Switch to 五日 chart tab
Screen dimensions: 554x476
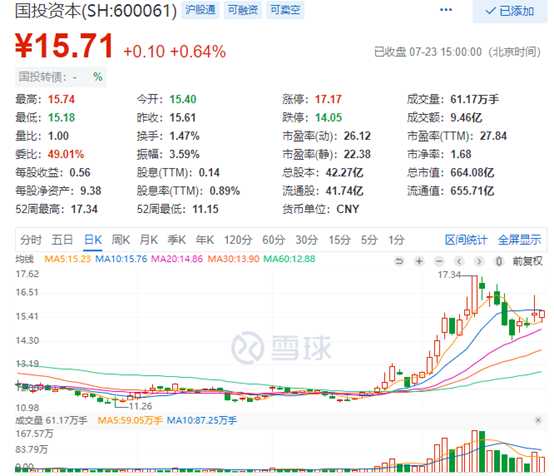tap(62, 240)
